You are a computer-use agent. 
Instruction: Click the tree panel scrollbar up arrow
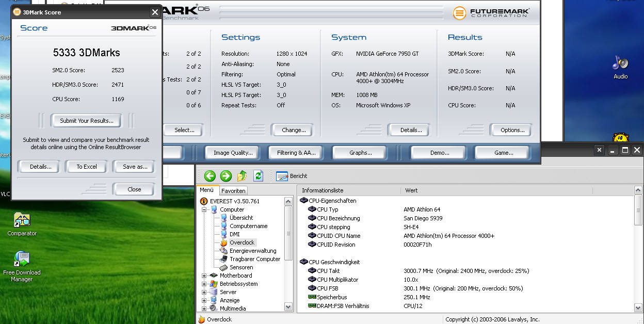coord(289,201)
